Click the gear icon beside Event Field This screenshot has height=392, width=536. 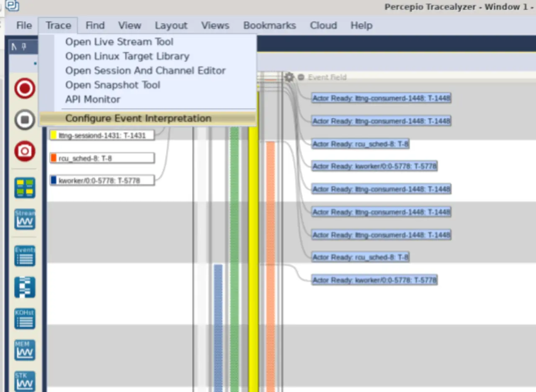(x=289, y=77)
